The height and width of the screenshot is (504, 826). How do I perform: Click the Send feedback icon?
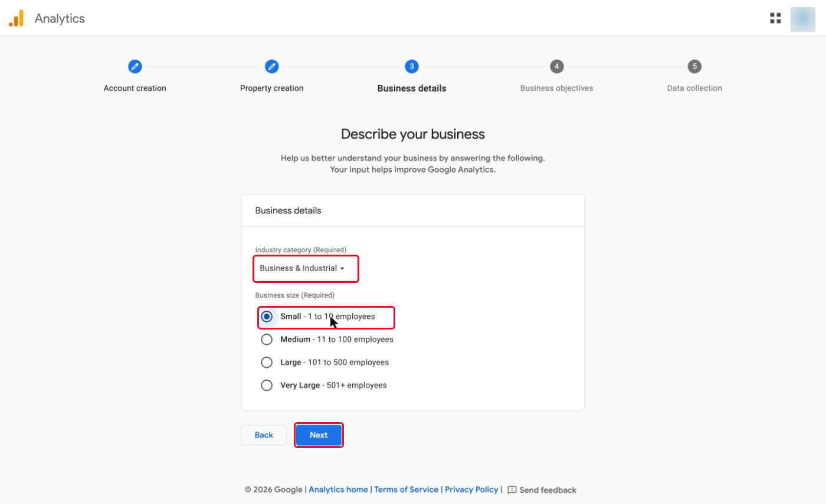pyautogui.click(x=512, y=490)
